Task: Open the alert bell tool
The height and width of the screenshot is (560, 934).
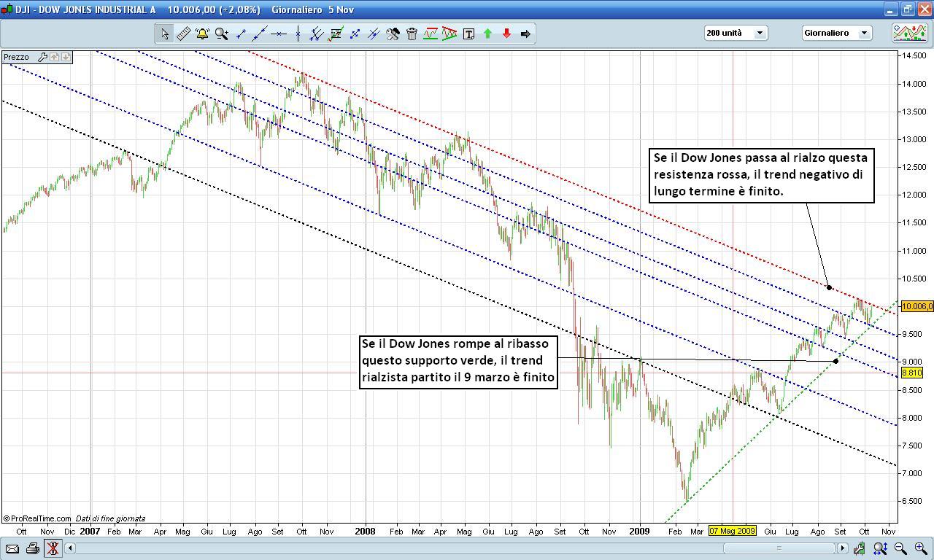Action: (202, 34)
